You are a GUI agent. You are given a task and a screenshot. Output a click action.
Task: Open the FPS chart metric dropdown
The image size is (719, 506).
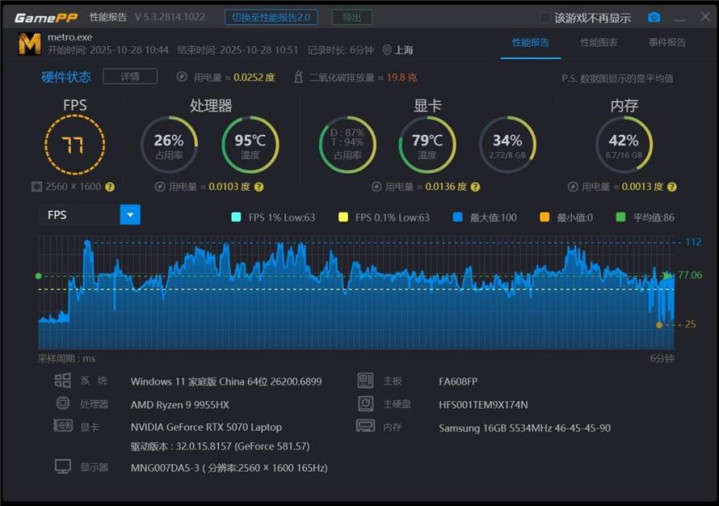pyautogui.click(x=130, y=215)
